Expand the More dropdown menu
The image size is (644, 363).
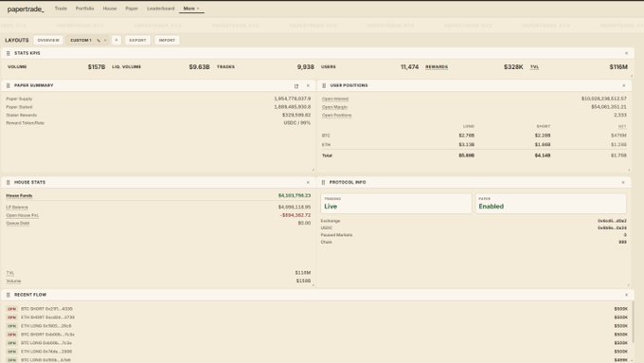(191, 9)
